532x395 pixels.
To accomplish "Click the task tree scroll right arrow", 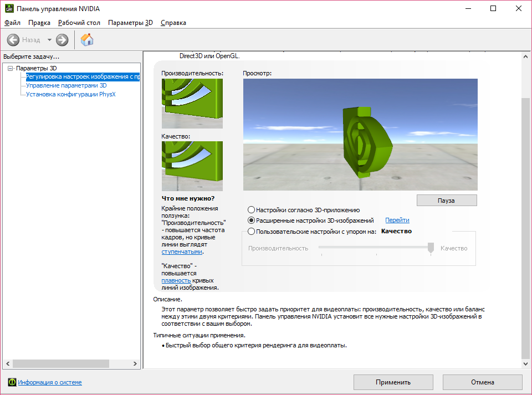I will pyautogui.click(x=135, y=364).
